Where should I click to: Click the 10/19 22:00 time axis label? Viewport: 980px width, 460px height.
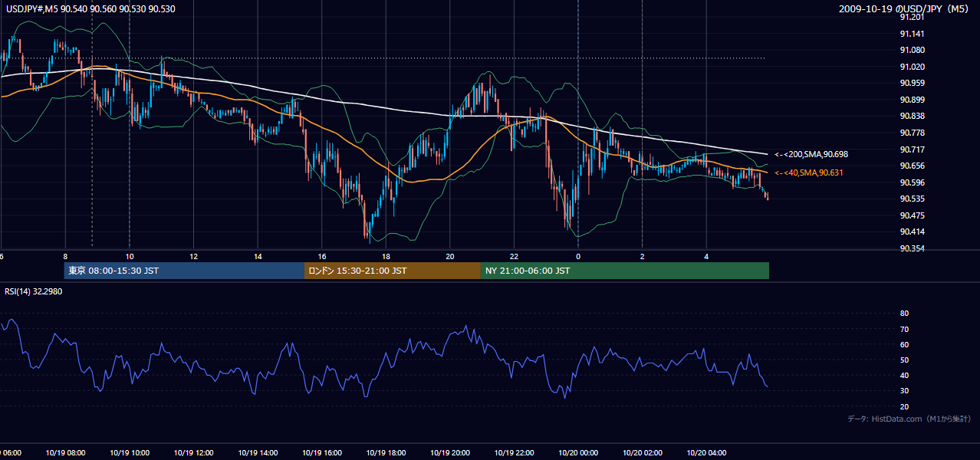coord(514,452)
